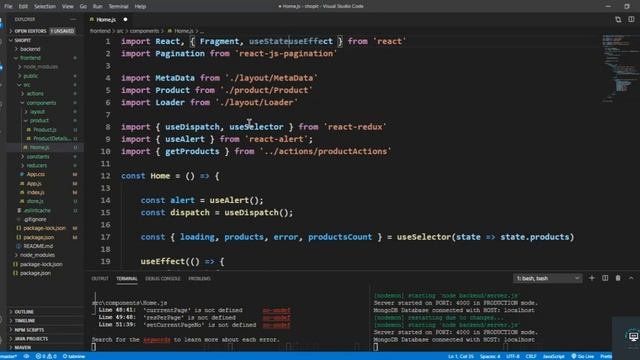640x360 pixels.
Task: Maximize the panel with chevron up
Action: (x=631, y=278)
